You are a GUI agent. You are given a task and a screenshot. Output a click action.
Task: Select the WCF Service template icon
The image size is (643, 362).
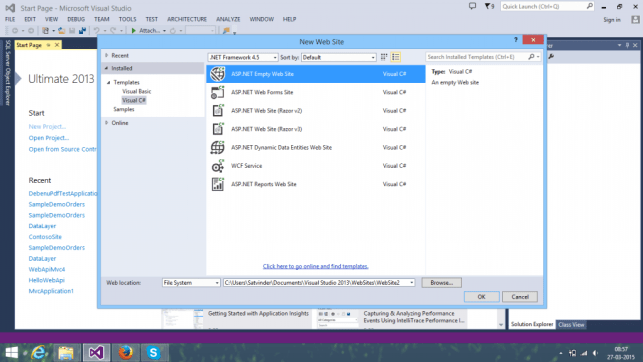[218, 166]
